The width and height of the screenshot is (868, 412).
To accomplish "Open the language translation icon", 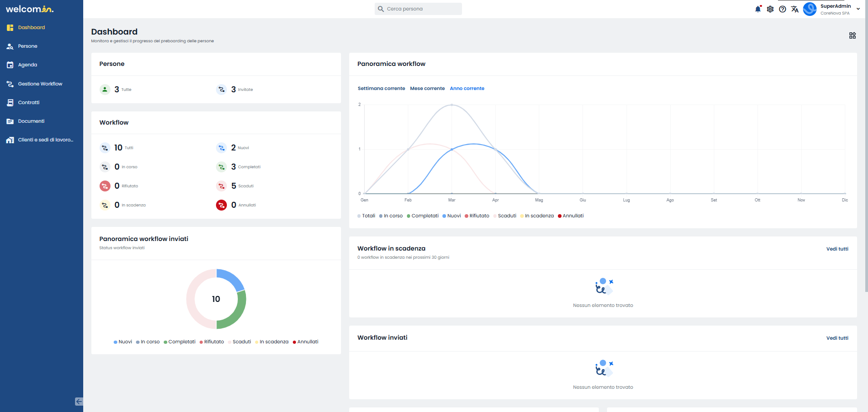I will [x=795, y=9].
